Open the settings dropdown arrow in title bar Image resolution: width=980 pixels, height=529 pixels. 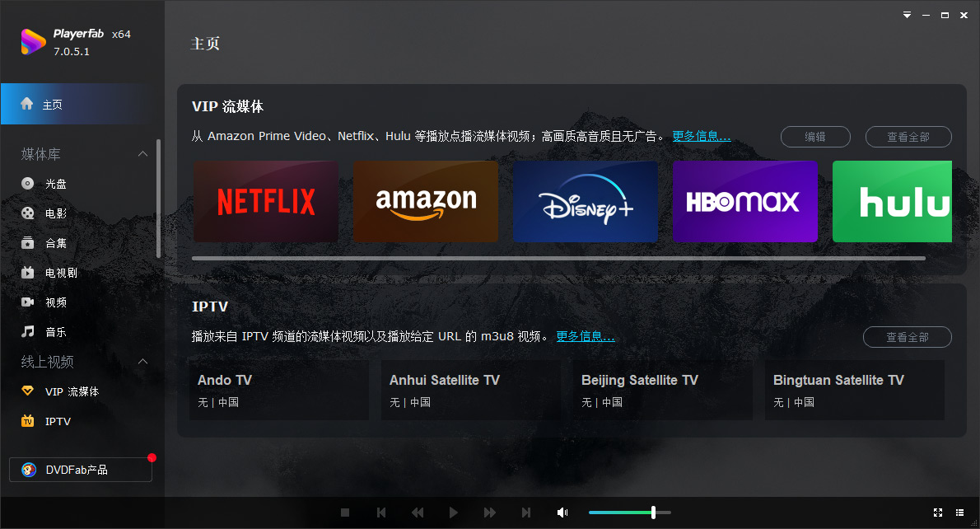click(x=907, y=14)
